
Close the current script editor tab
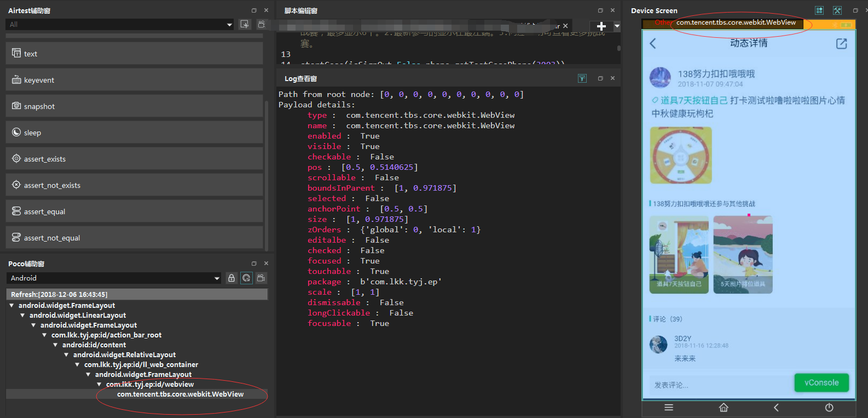pyautogui.click(x=565, y=26)
